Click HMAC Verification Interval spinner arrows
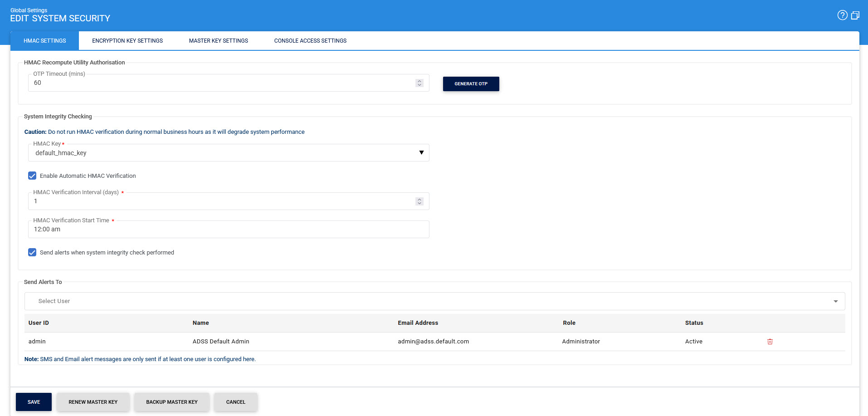 (419, 201)
